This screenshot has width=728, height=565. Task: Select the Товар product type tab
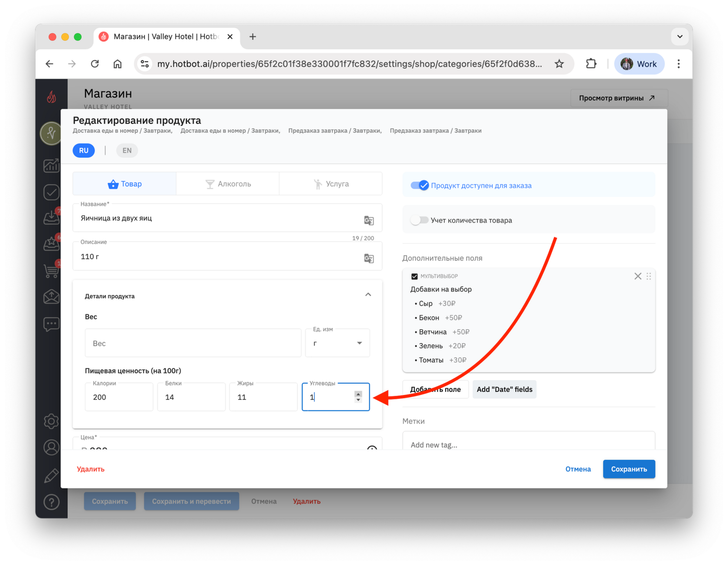[124, 184]
